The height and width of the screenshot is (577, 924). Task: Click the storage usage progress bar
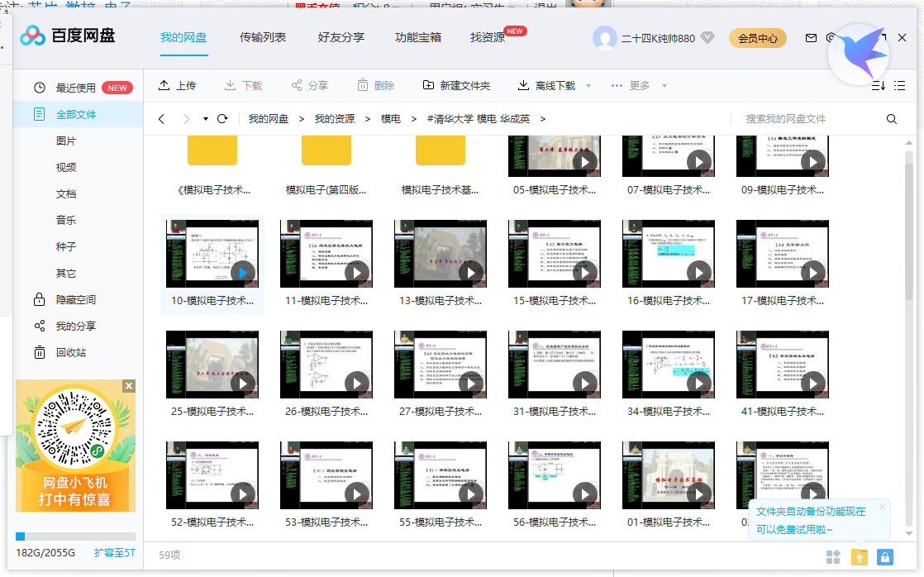pos(75,536)
